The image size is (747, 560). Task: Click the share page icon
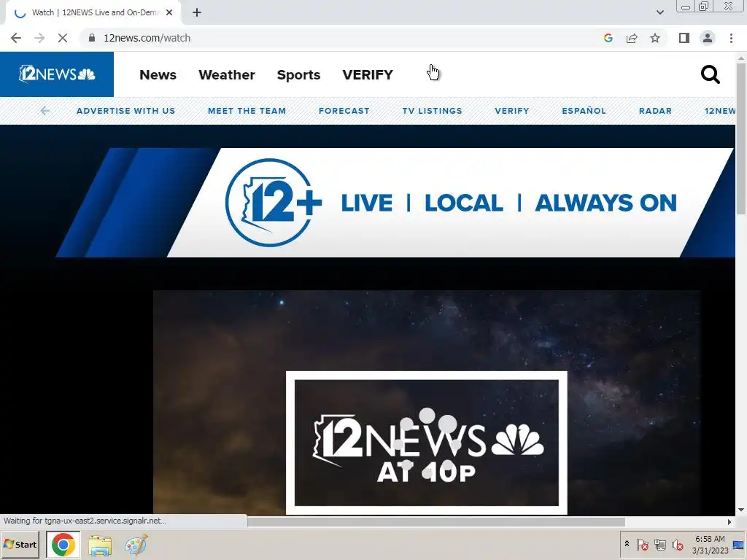632,38
